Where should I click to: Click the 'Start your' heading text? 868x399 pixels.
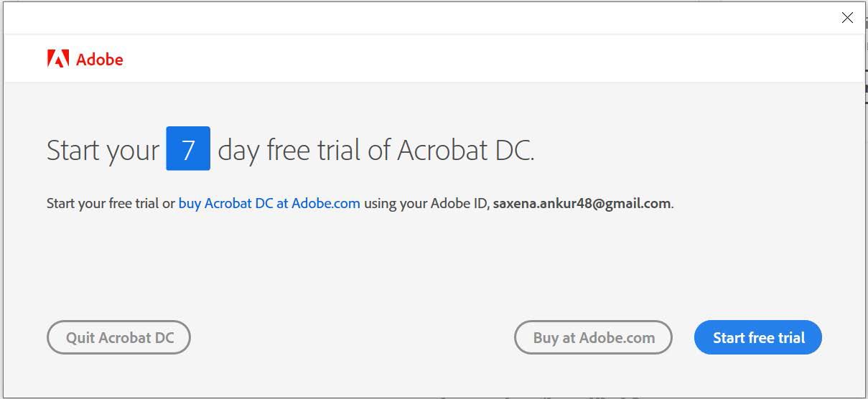click(x=103, y=151)
